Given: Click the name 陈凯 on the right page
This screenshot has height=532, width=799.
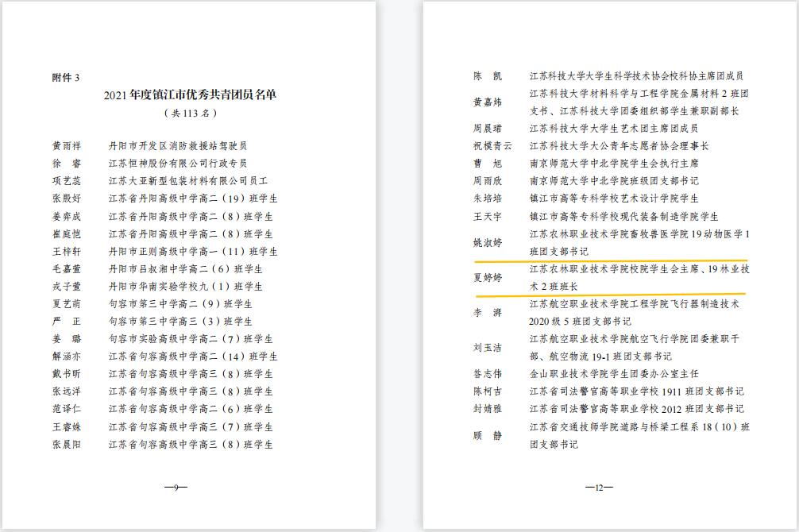Looking at the screenshot, I should [x=488, y=76].
